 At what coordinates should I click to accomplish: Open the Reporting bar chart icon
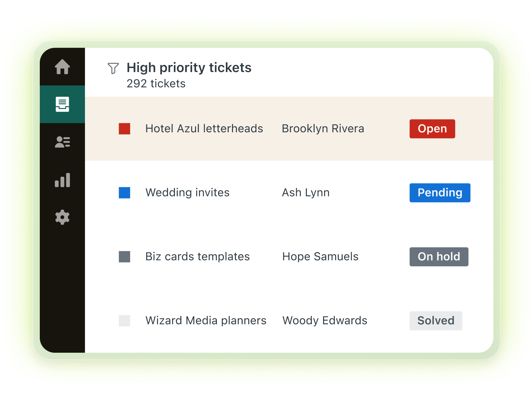pyautogui.click(x=62, y=180)
